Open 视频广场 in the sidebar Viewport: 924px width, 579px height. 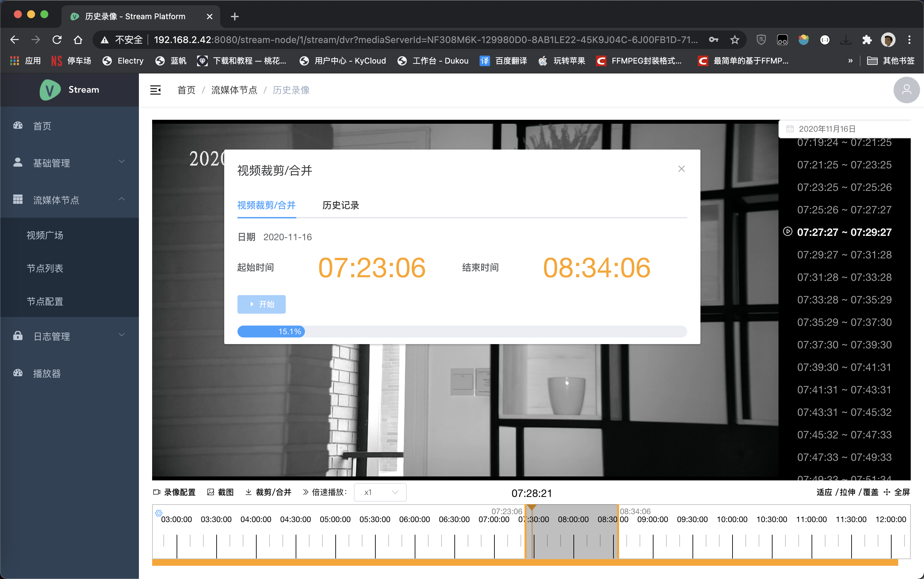[x=45, y=235]
